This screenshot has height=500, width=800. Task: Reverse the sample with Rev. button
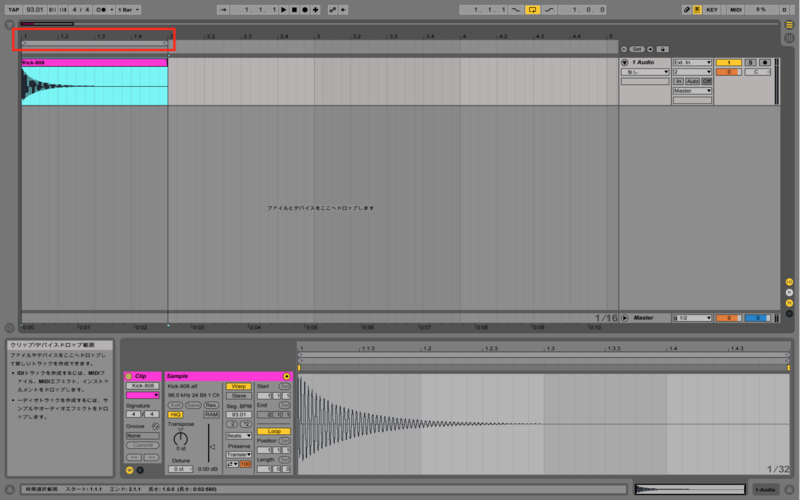click(x=211, y=405)
